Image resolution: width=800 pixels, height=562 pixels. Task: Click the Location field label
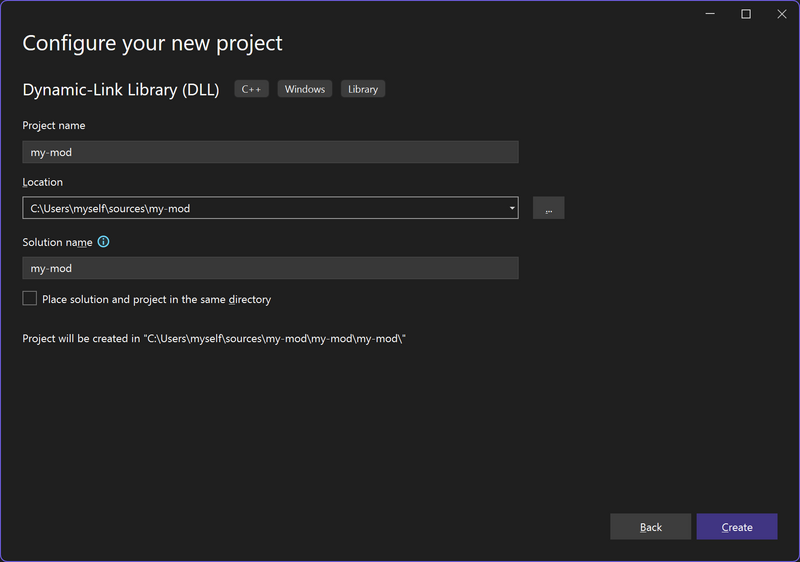[43, 182]
